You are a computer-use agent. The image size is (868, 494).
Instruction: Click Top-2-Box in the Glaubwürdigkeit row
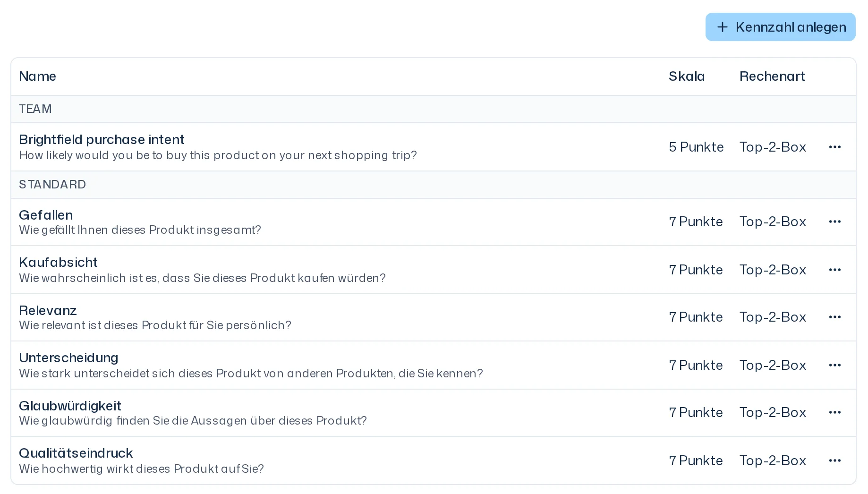pos(773,412)
